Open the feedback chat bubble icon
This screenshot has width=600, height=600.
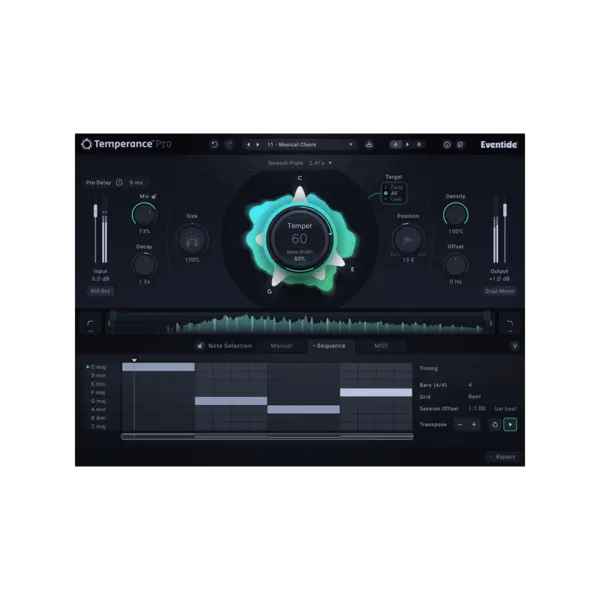tap(460, 145)
